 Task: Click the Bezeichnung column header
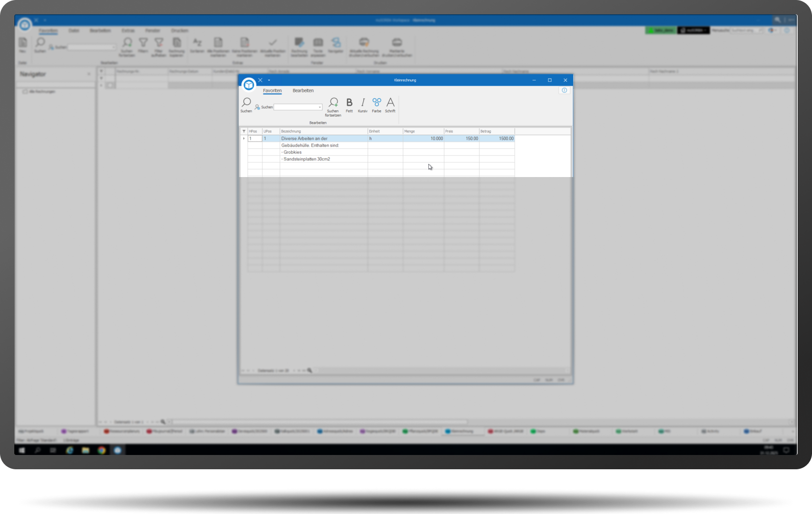pos(324,131)
